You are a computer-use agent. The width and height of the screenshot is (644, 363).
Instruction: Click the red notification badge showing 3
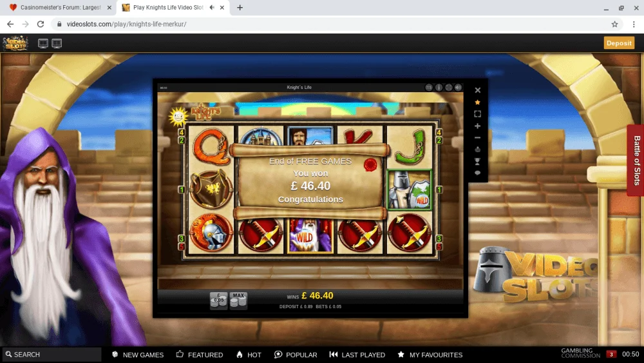click(611, 355)
